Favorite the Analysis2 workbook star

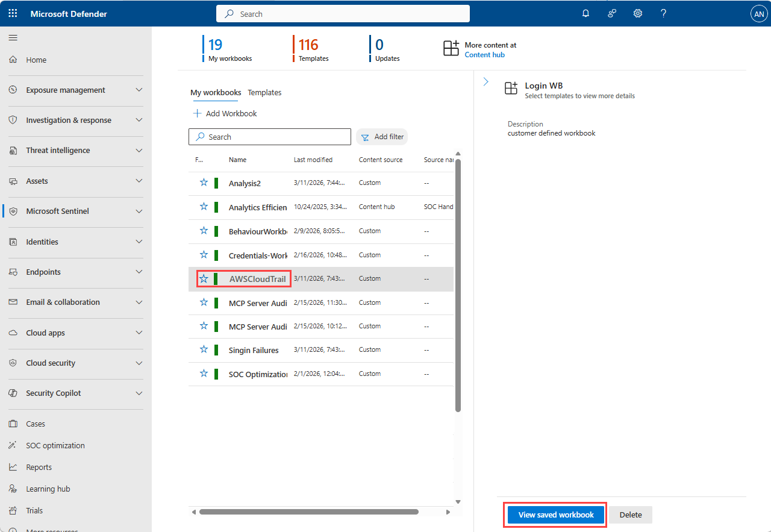204,183
